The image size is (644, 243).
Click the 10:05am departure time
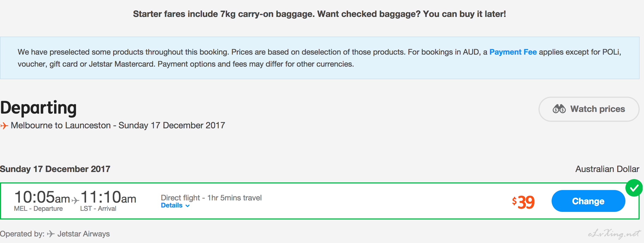coord(42,197)
